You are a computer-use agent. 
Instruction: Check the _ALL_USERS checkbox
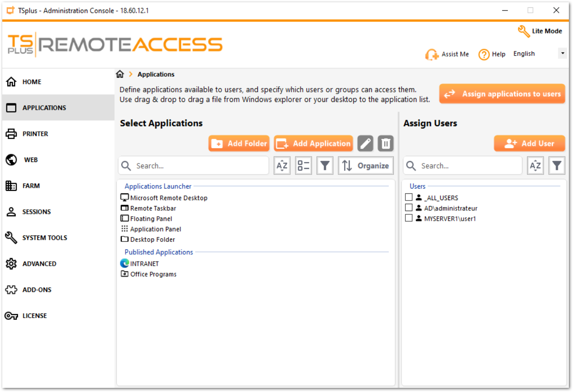[x=408, y=197]
